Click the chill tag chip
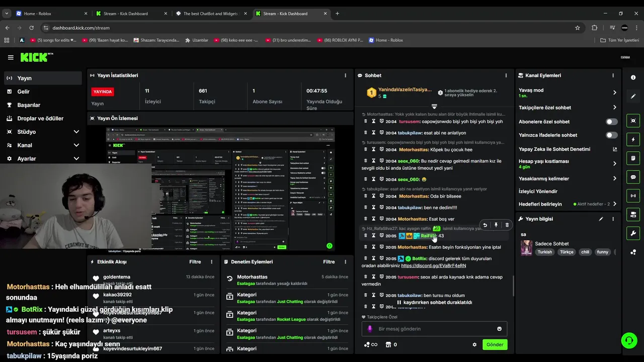644x362 pixels. coord(585,252)
